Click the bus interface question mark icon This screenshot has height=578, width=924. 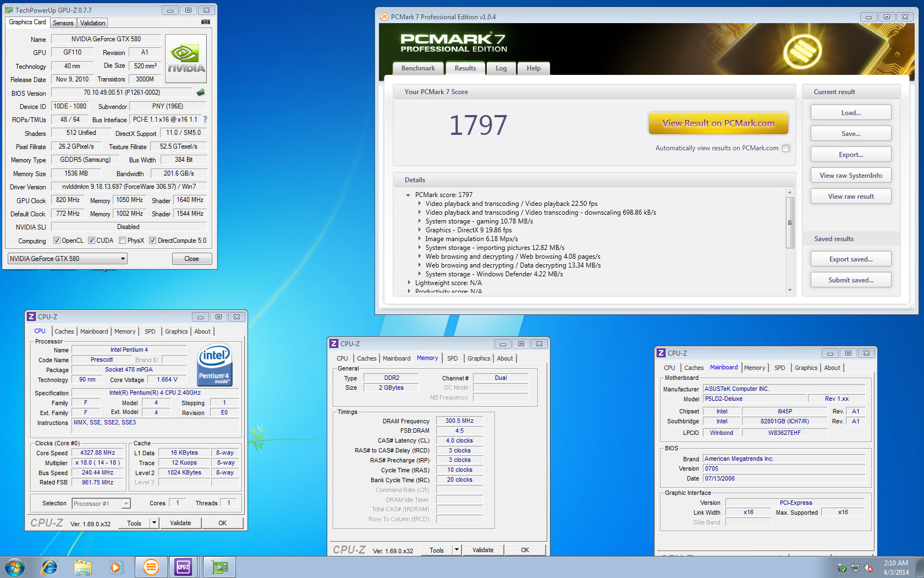(205, 119)
